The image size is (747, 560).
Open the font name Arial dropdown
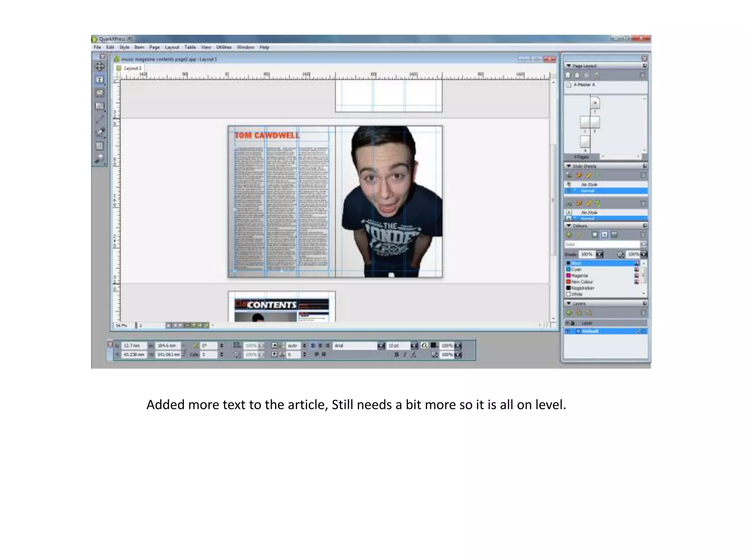(381, 346)
